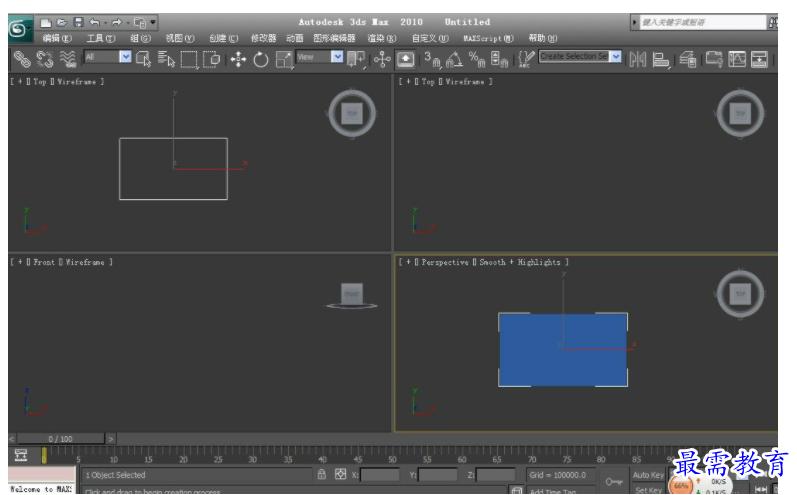Screen dimensions: 797x495
Task: Click Use Pivot Point Center icon
Action: click(x=356, y=59)
